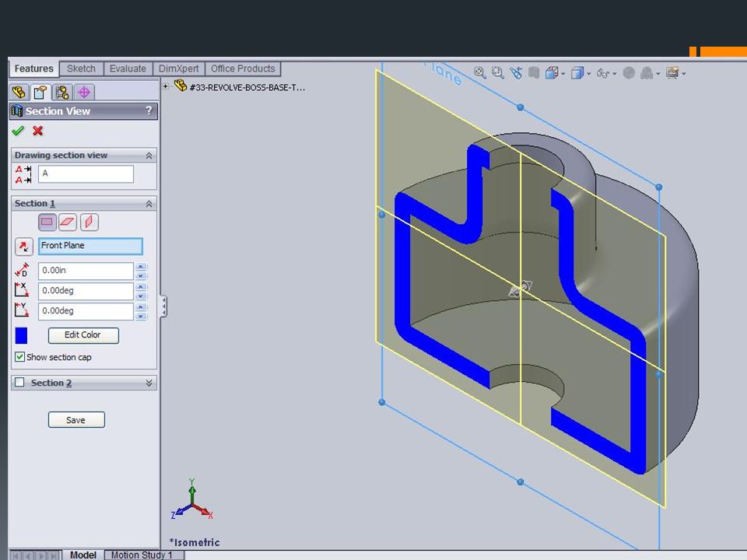Screen dimensions: 747x560
Task: Select Front plane section button
Action: click(x=47, y=222)
